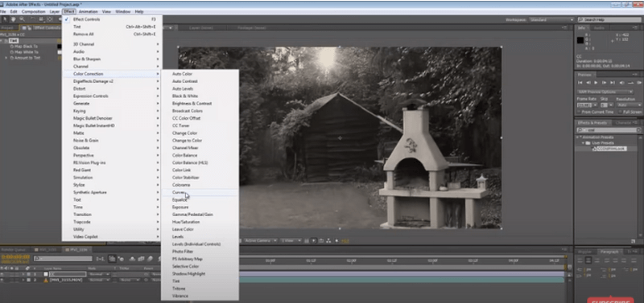Toggle the timeline Hide Shy Layers icon
The height and width of the screenshot is (303, 644).
[132, 259]
